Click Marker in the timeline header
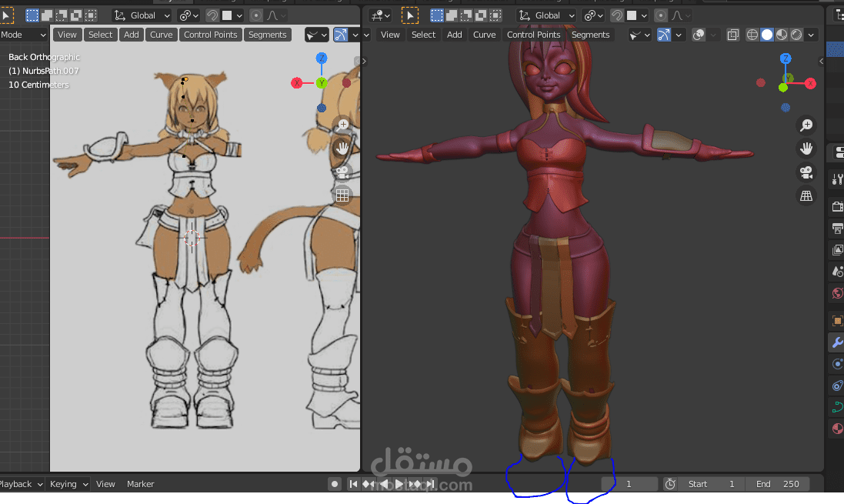Viewport: 844px width, 504px height. pos(140,484)
